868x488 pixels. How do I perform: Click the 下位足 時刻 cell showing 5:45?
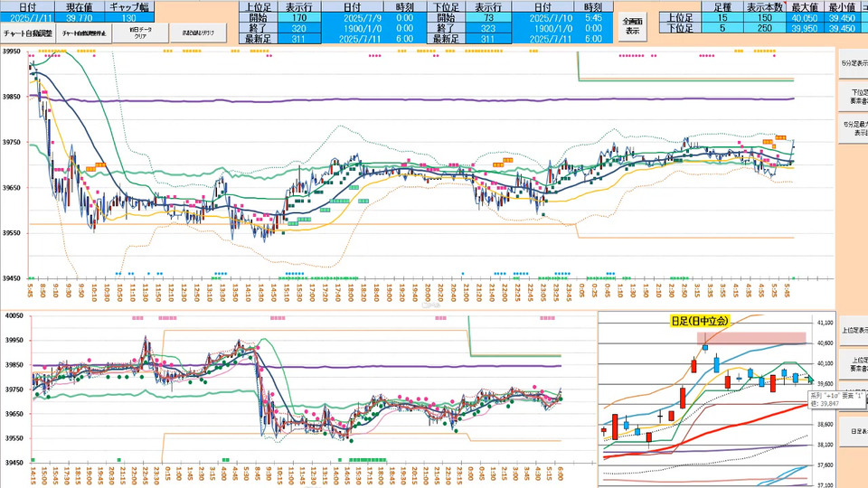click(x=592, y=16)
